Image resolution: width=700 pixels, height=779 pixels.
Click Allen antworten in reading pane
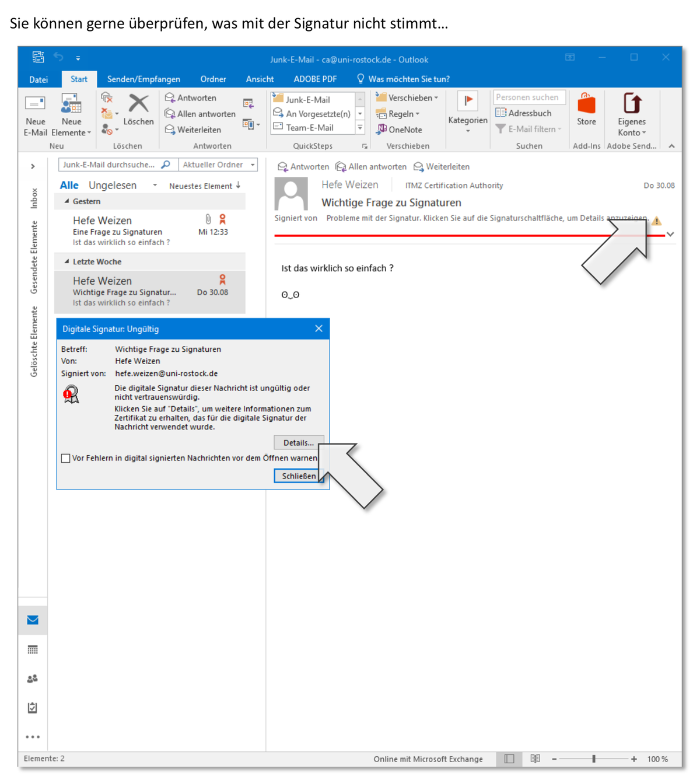(x=371, y=167)
